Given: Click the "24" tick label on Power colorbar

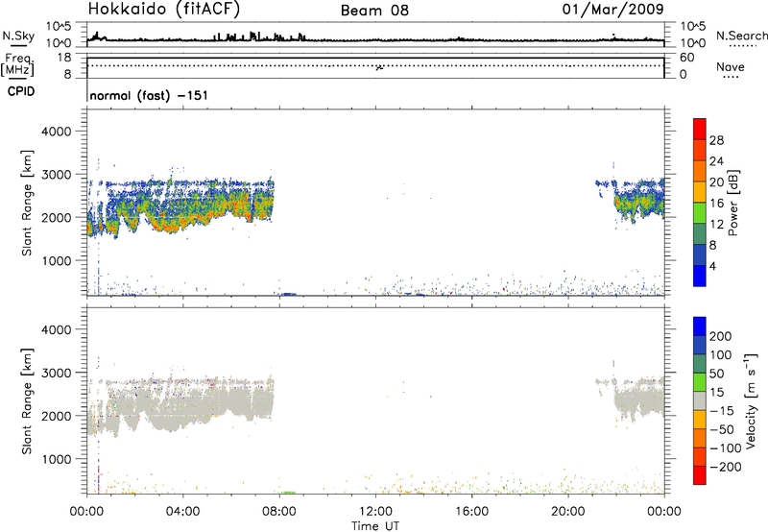Looking at the screenshot, I should 716,161.
